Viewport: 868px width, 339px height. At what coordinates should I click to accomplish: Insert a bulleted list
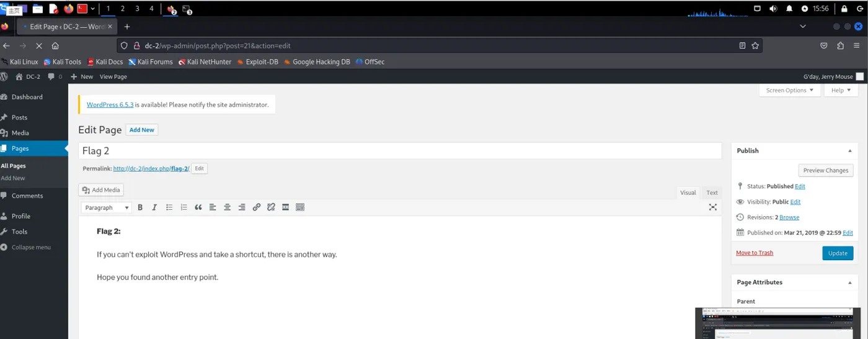(x=169, y=207)
